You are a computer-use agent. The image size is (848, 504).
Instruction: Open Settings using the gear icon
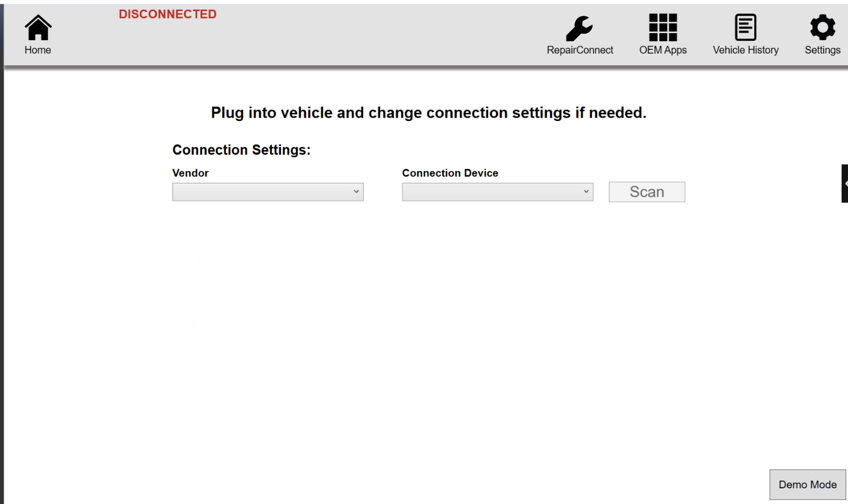(822, 27)
